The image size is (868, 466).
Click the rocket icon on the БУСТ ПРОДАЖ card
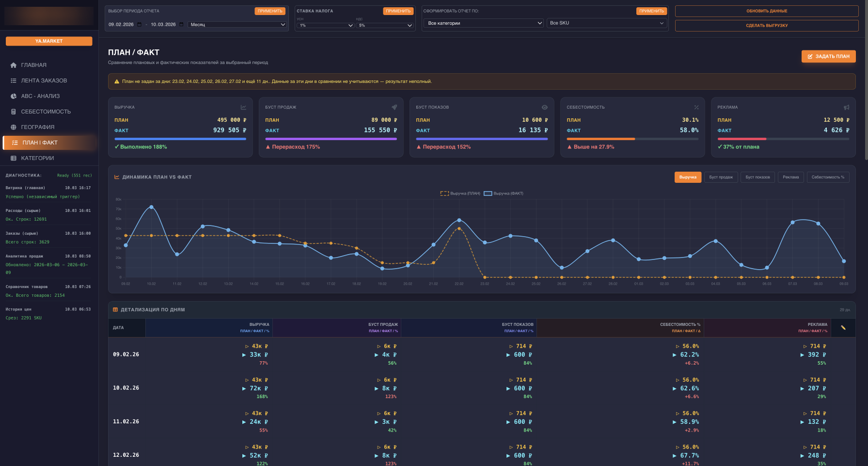coord(394,107)
